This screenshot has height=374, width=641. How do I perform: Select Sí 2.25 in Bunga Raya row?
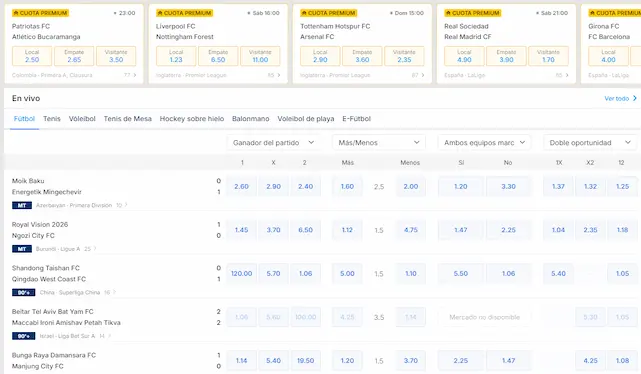click(461, 361)
